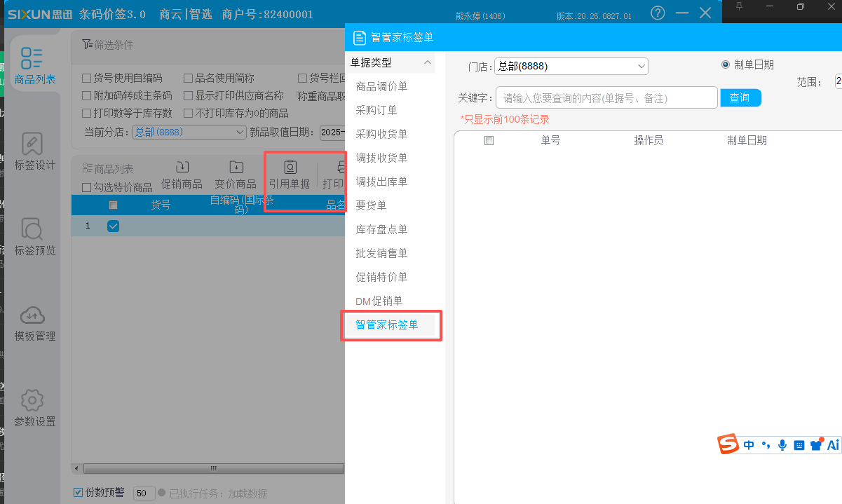Click the 查询 search button
This screenshot has height=504, width=842.
tap(740, 98)
